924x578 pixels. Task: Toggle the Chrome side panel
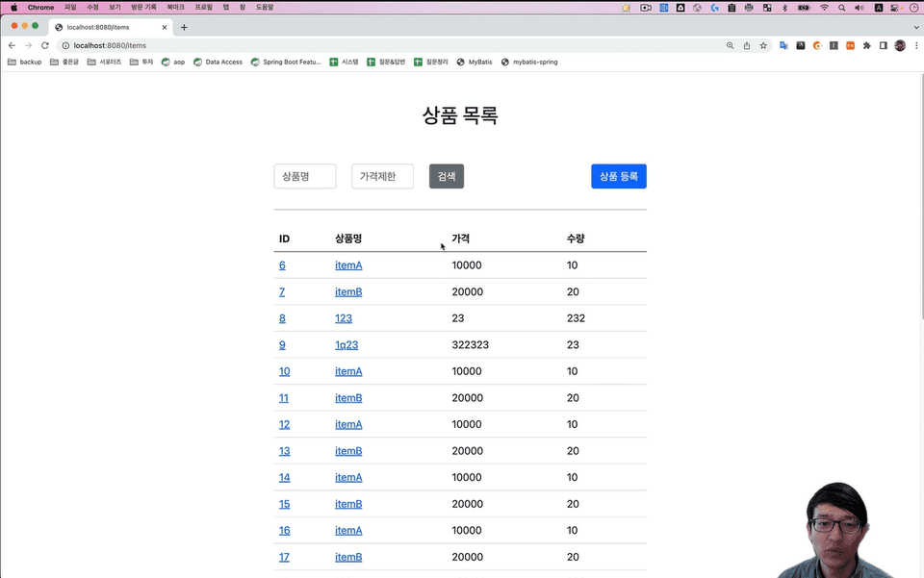[884, 45]
